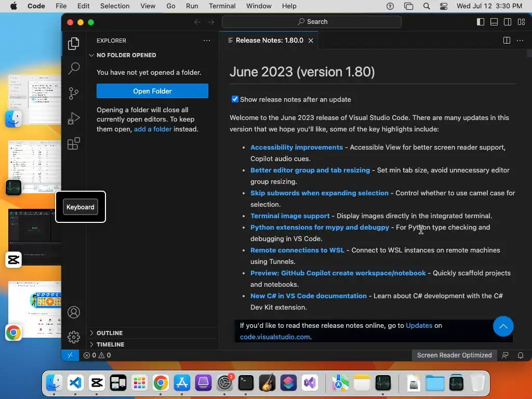The image size is (532, 399).
Task: Open the Remote connections to WSL link
Action: (x=297, y=250)
